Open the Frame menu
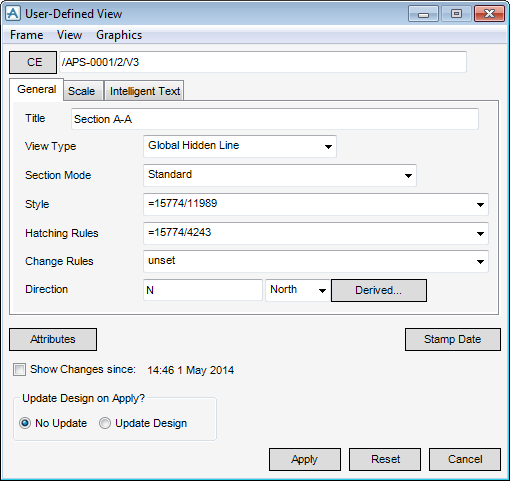This screenshot has width=510, height=481. tap(27, 35)
